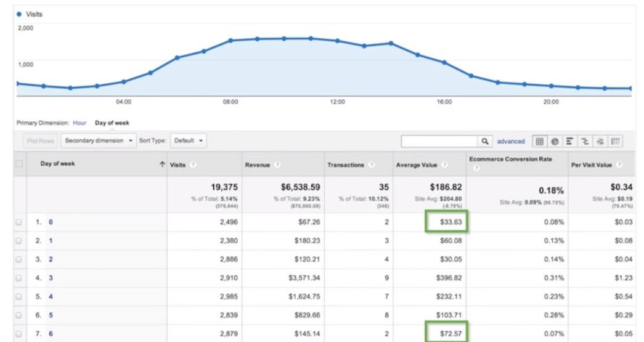Click the $1,624.75 revenue cell
Viewport: 644px width, 342px height.
[304, 296]
